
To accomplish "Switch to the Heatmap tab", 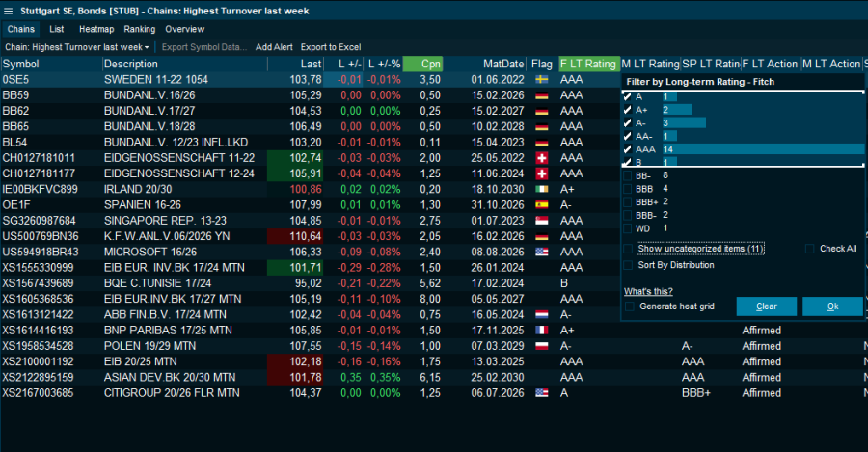I will pos(95,29).
